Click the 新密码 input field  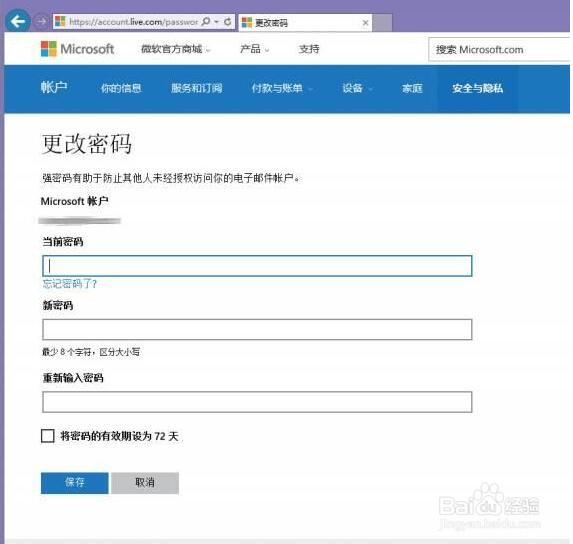257,329
